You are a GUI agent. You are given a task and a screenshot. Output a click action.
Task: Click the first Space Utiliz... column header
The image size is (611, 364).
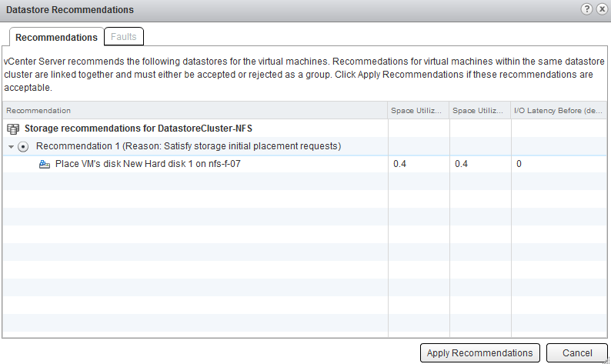point(418,111)
